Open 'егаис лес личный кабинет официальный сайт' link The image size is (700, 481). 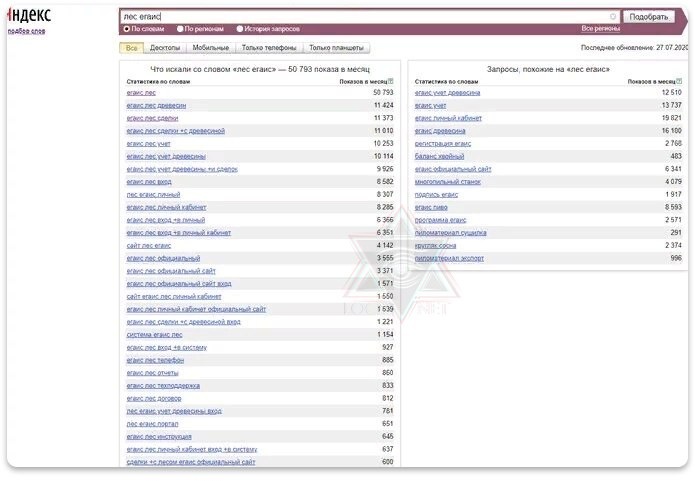[x=196, y=309]
